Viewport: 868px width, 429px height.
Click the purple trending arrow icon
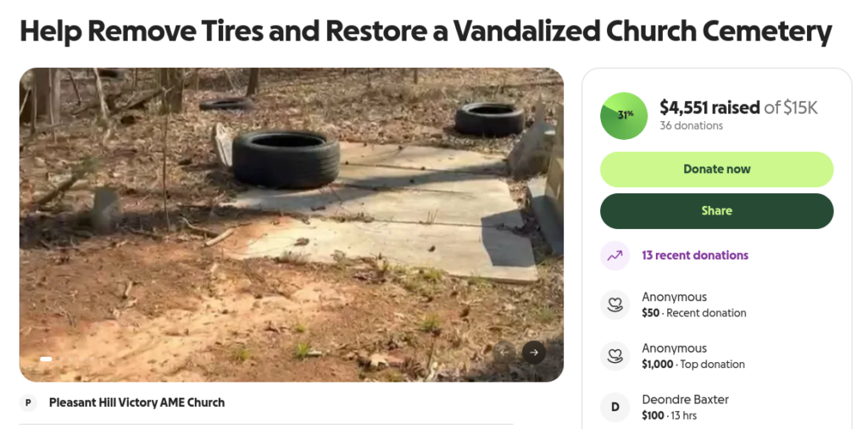[x=615, y=255]
